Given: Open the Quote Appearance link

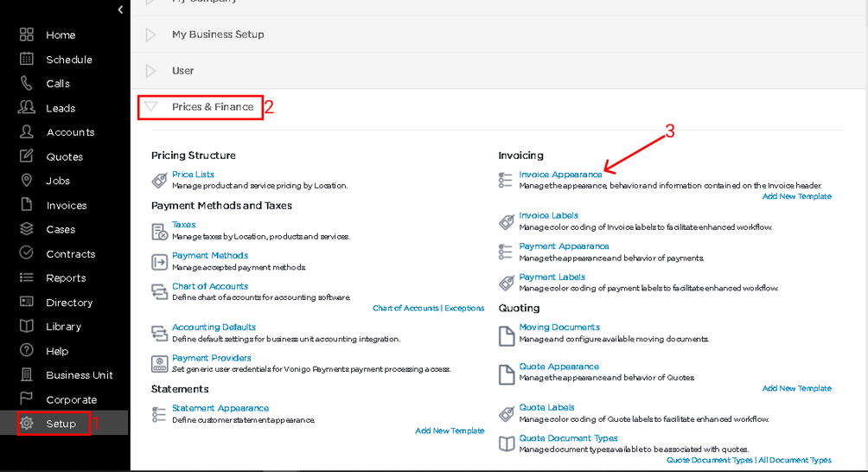Looking at the screenshot, I should point(558,367).
